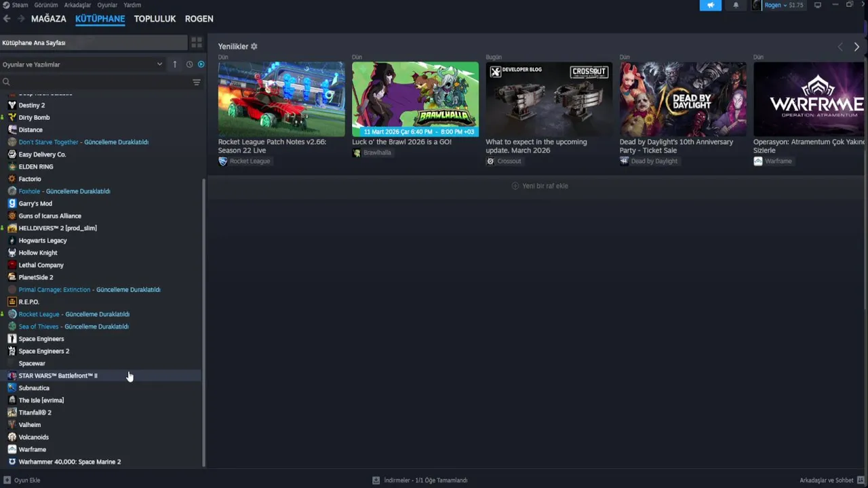Open the Yardım menu

pyautogui.click(x=132, y=5)
